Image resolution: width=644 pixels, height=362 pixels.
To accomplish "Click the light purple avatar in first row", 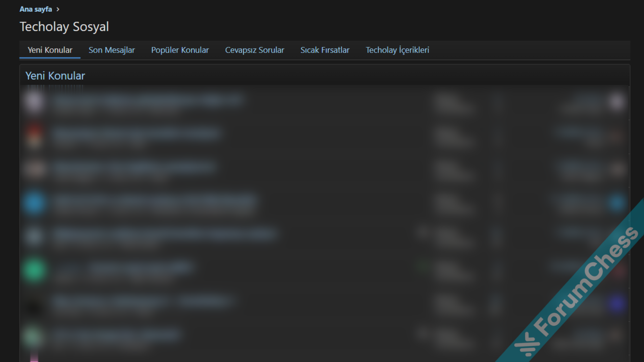I will point(34,102).
